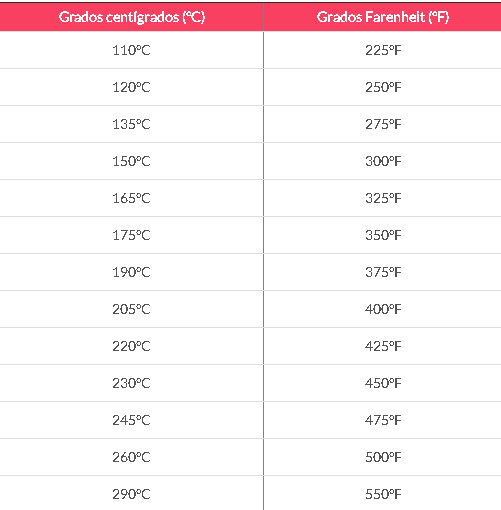
Task: Select the 300°F value
Action: pos(383,161)
